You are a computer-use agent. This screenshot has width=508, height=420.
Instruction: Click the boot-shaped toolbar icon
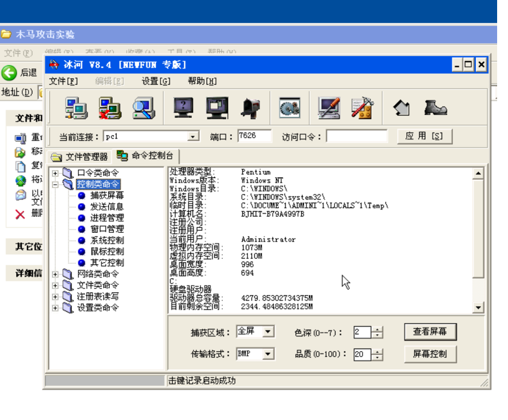click(x=435, y=108)
